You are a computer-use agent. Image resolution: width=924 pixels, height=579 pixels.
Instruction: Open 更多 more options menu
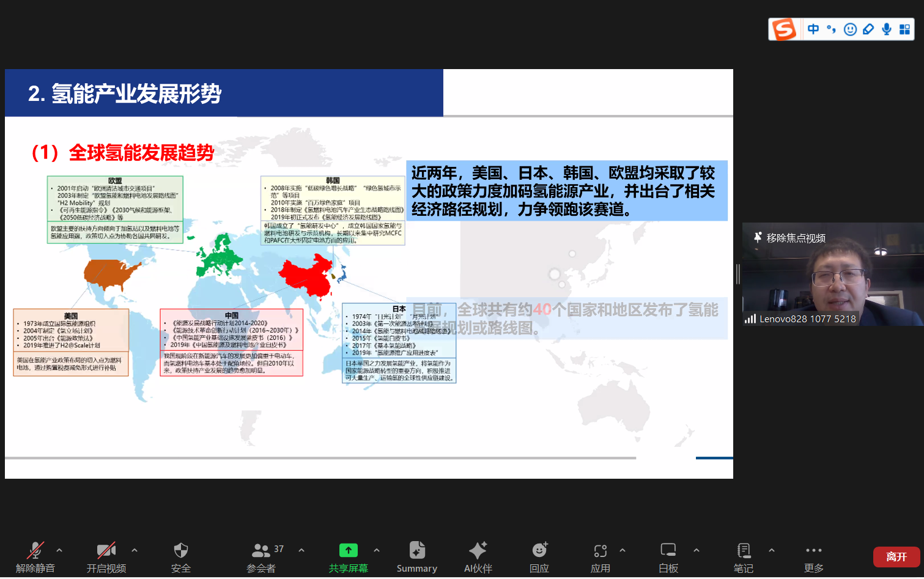pos(814,557)
